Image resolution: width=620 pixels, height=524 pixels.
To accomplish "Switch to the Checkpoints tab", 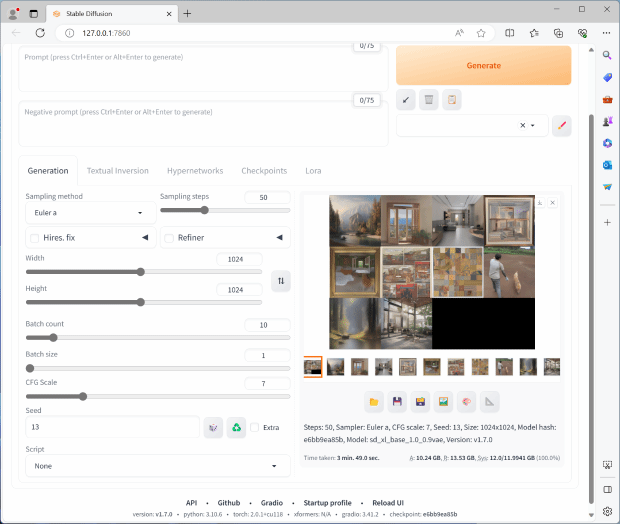I will point(264,171).
